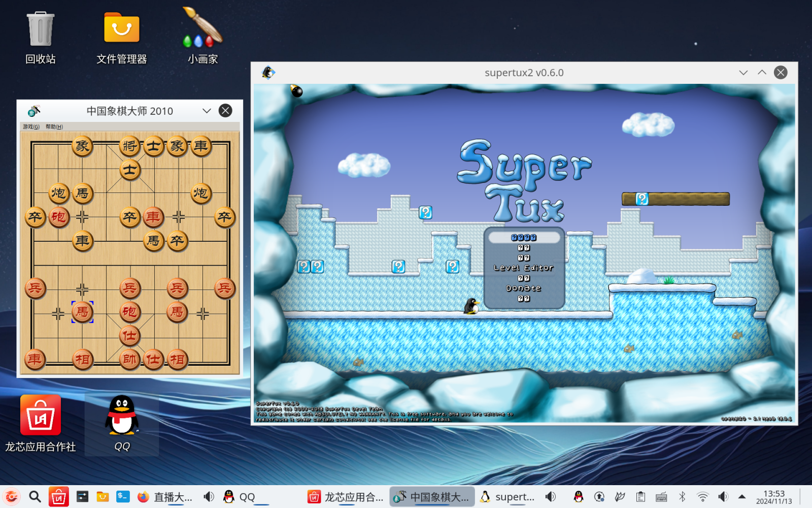Launch the pinned red app store icon on taskbar
The image size is (812, 508).
[x=58, y=496]
